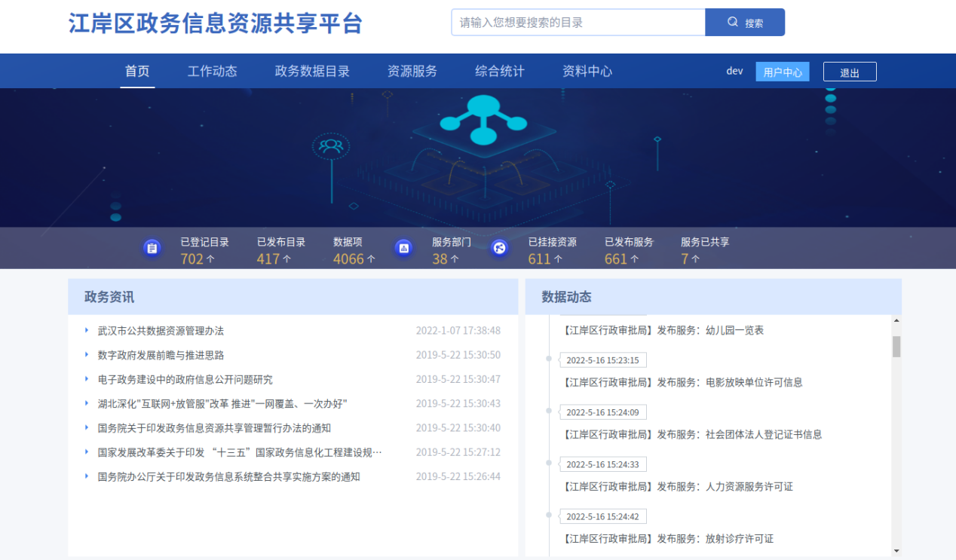
Task: Click scrollbar up arrow in 数据动态 panel
Action: [896, 321]
